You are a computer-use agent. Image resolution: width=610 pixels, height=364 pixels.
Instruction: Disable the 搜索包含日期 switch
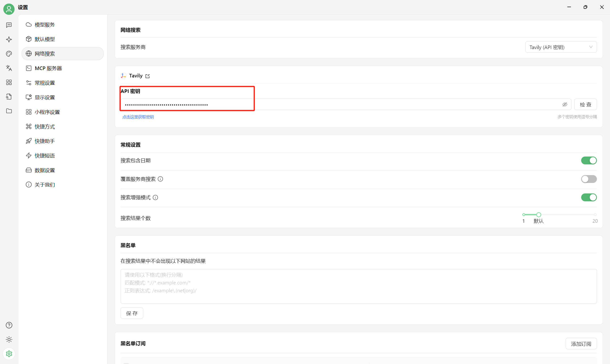point(588,160)
